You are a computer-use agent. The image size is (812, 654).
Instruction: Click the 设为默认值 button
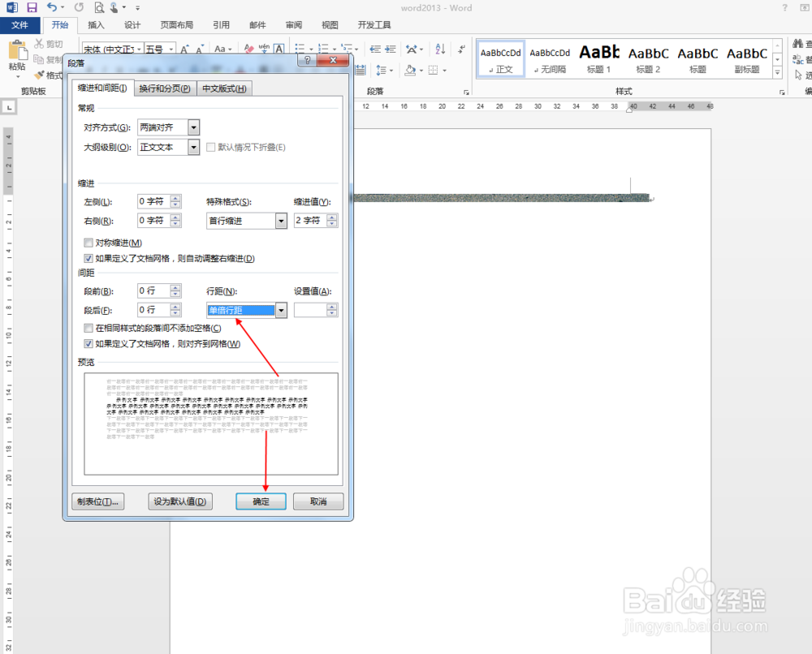(180, 501)
